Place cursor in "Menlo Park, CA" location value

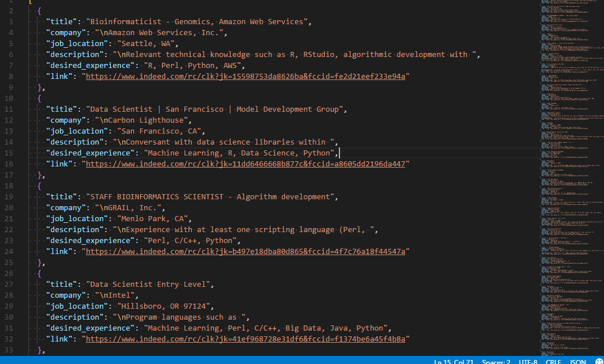coord(152,218)
